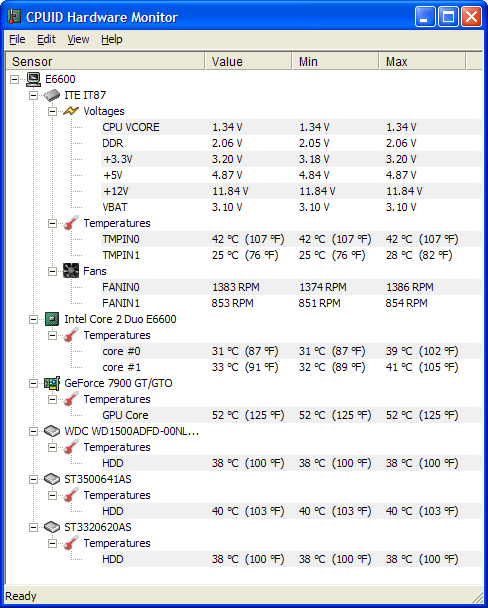
Task: Click the Intel Core 2 Duo processor icon
Action: pyautogui.click(x=52, y=319)
